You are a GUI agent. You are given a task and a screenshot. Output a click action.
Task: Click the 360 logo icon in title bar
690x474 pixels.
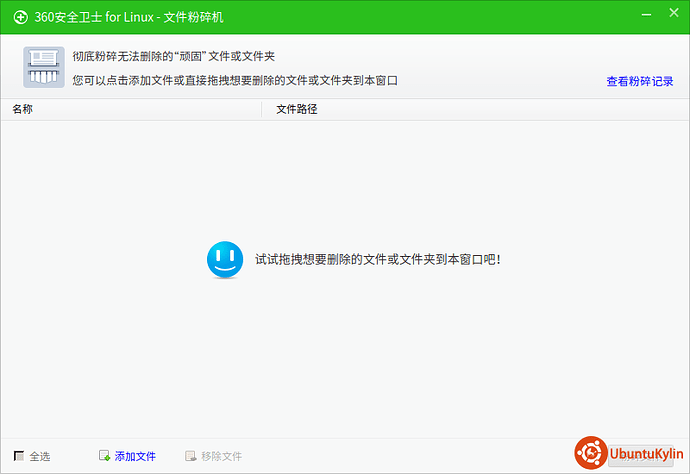20,17
